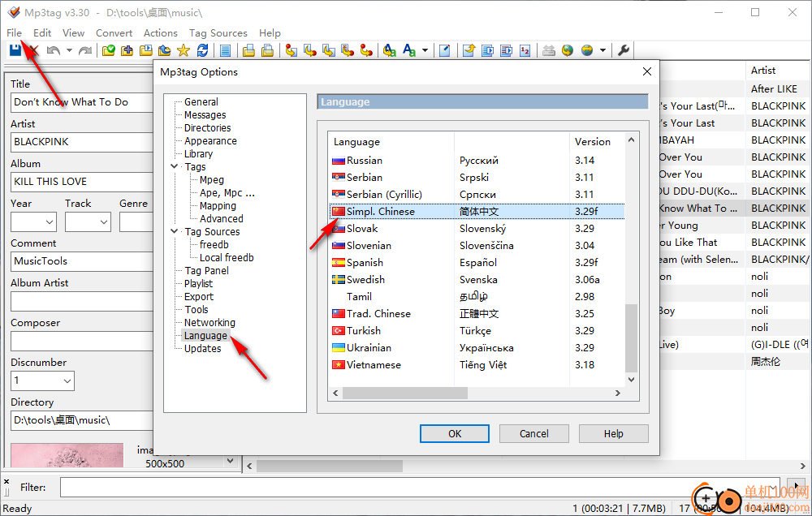This screenshot has height=516, width=812.
Task: Open the Actions (Quick) dropdown arrow
Action: coord(425,51)
